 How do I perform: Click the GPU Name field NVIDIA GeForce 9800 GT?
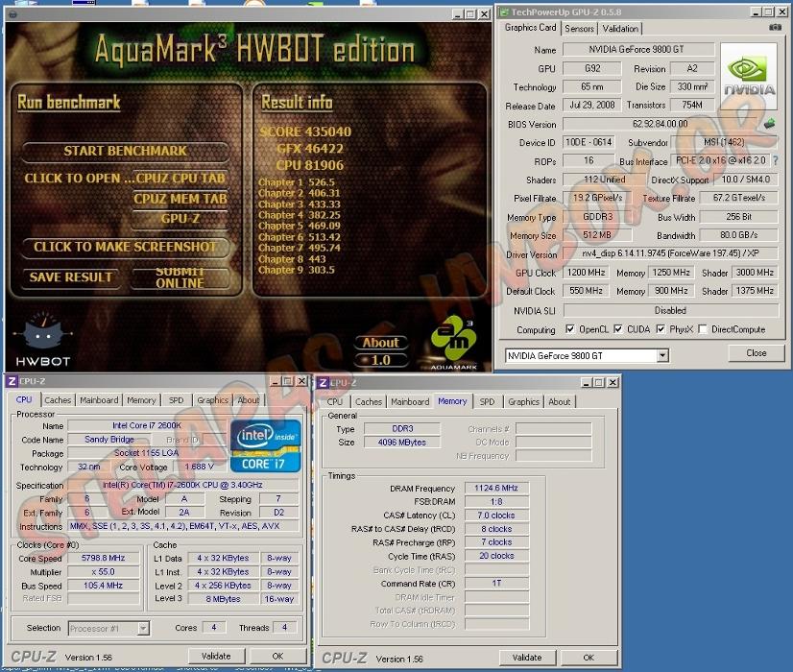638,49
